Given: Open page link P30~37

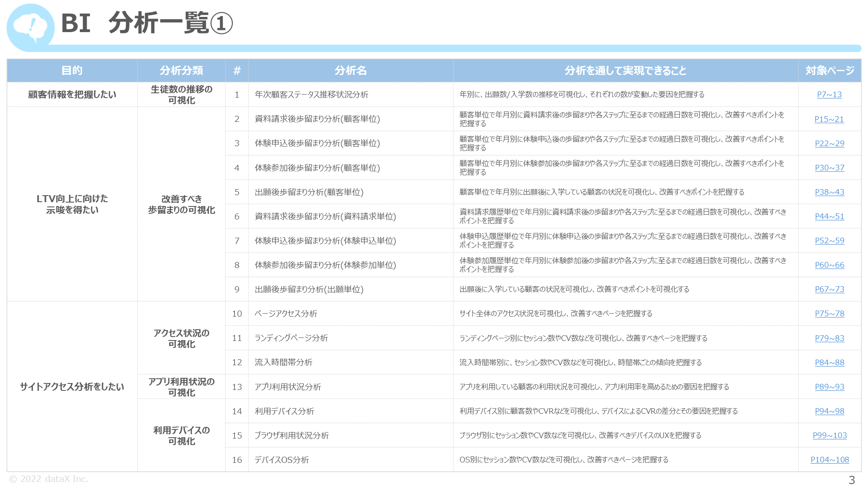Looking at the screenshot, I should tap(829, 167).
